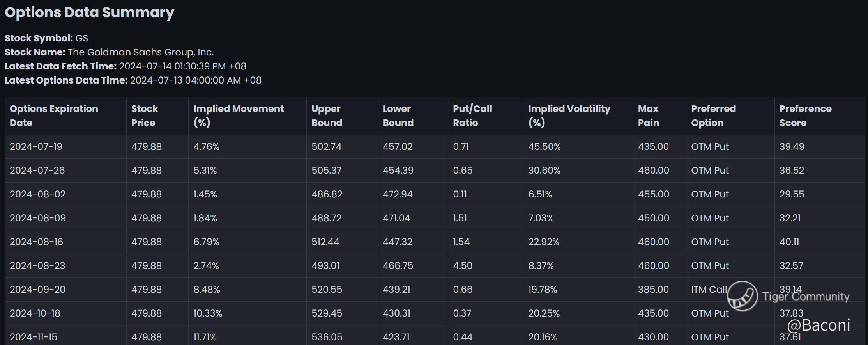Click the Options Expiration Date column header
Screen dimensions: 868x345
tap(54, 116)
